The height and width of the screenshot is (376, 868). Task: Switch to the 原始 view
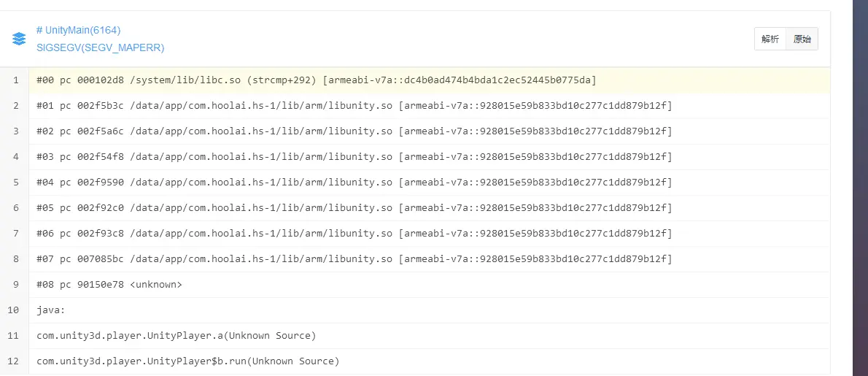tap(802, 39)
